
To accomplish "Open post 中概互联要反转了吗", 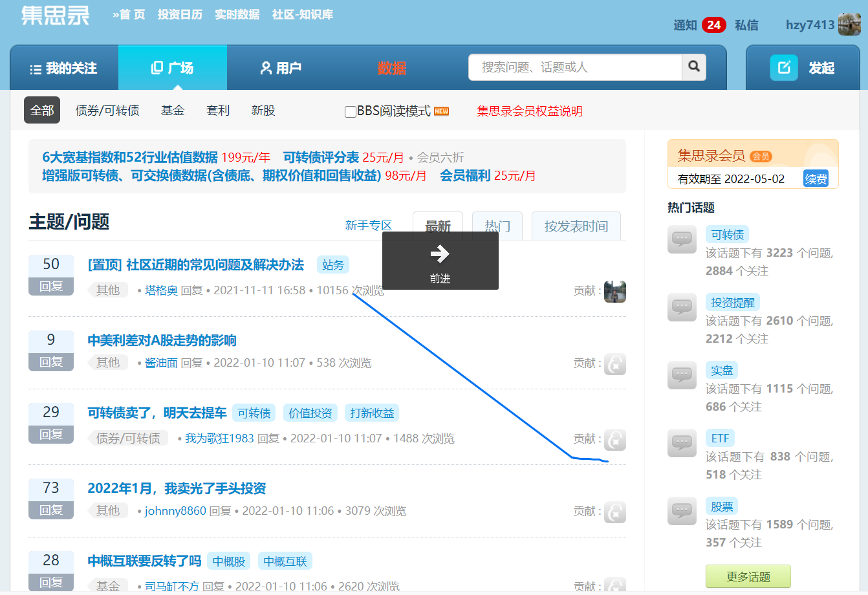I will click(x=144, y=561).
